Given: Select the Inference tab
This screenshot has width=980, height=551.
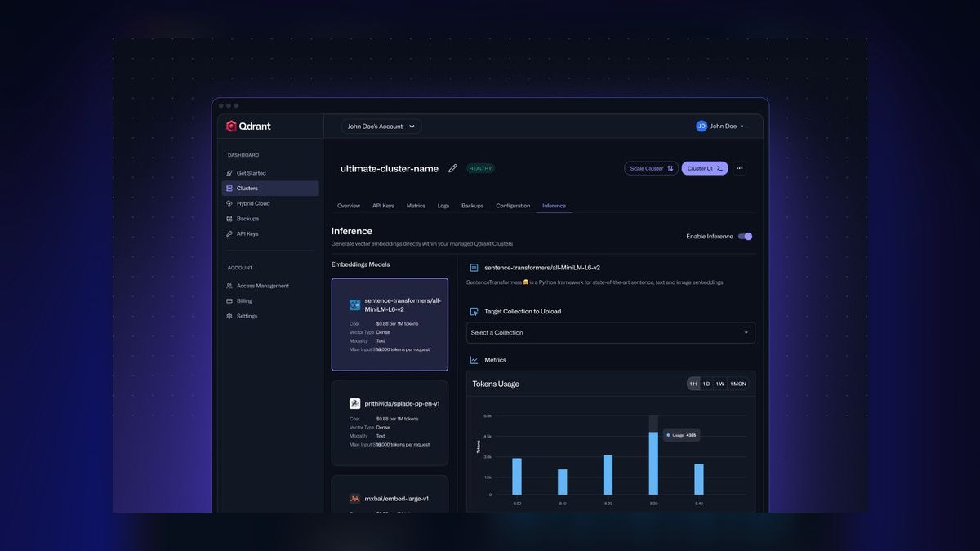Looking at the screenshot, I should [554, 206].
